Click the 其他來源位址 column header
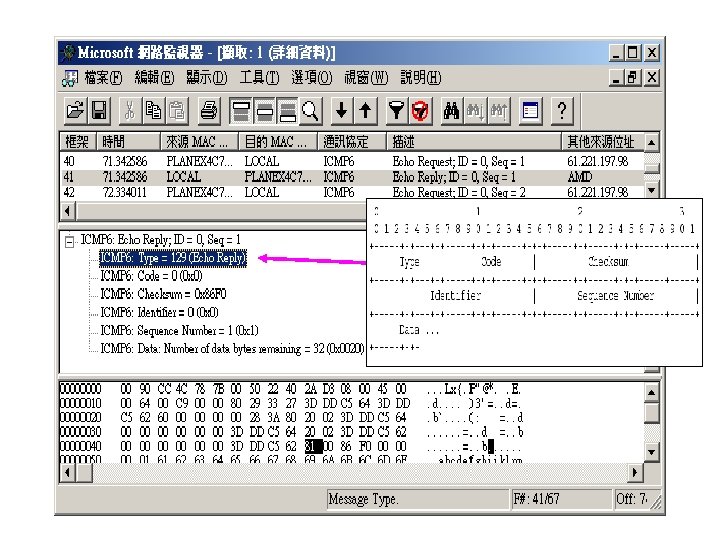 pos(603,142)
